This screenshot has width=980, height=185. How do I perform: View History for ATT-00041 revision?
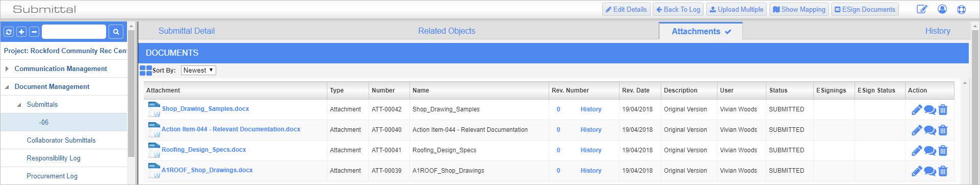click(x=591, y=150)
